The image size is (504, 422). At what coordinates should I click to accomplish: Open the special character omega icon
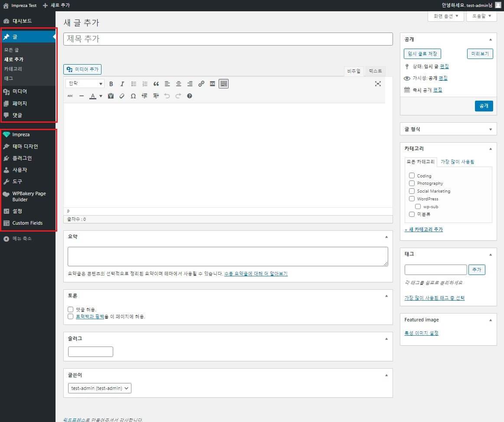click(133, 96)
